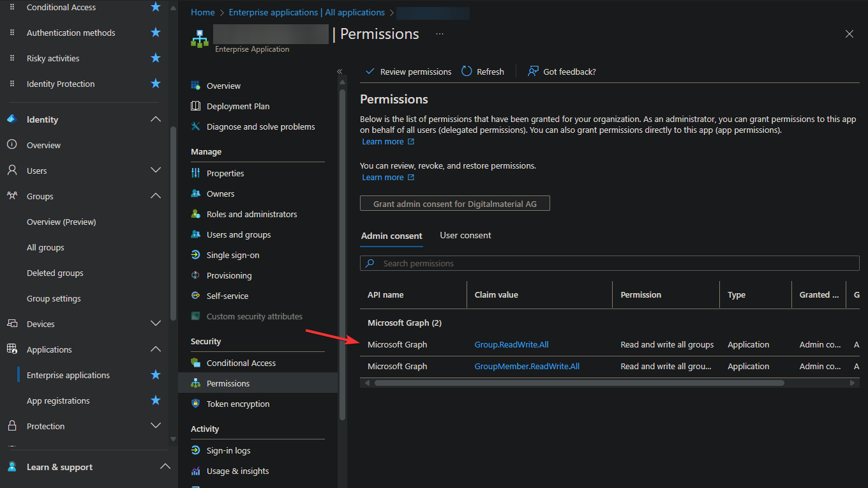Screen dimensions: 868x488
Task: Unfavorite Enterprise applications in the sidebar
Action: click(155, 375)
